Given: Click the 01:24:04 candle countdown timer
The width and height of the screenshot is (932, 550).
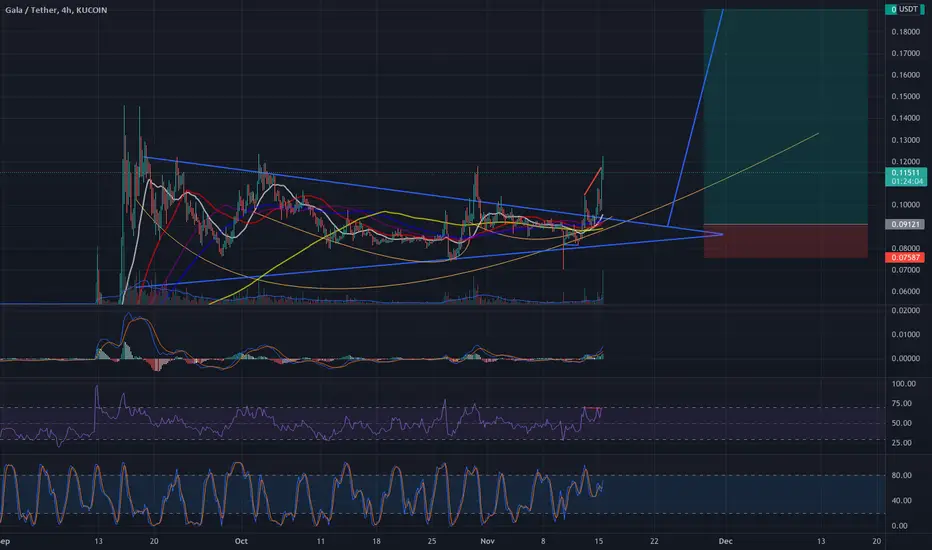Looking at the screenshot, I should point(905,181).
